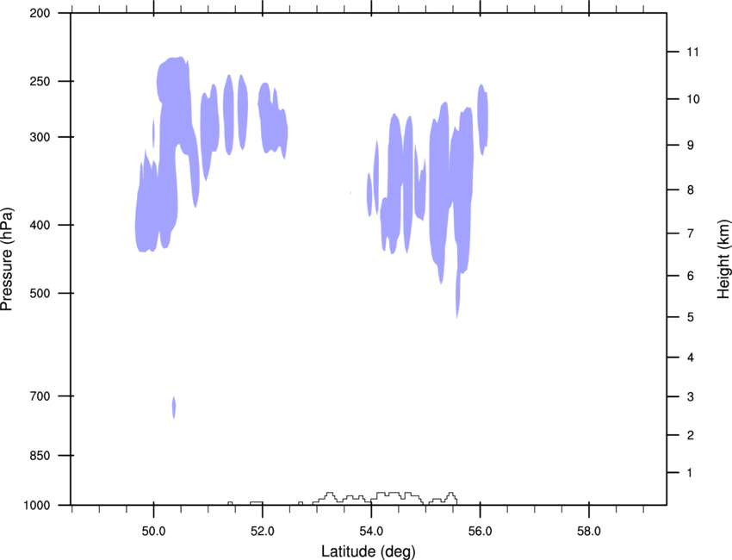Click the 58.0 latitude tick label
732x560 pixels.
click(589, 532)
